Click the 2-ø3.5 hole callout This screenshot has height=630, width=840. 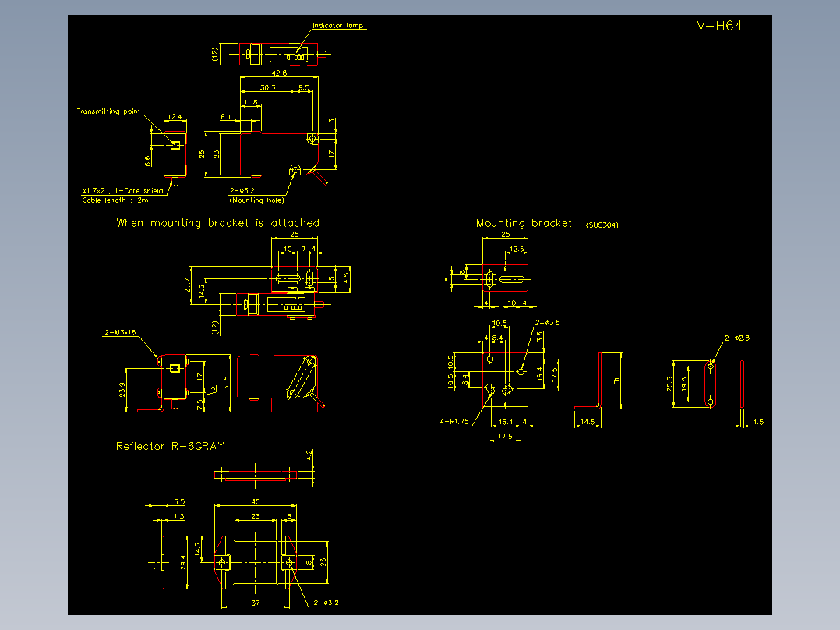coord(549,322)
